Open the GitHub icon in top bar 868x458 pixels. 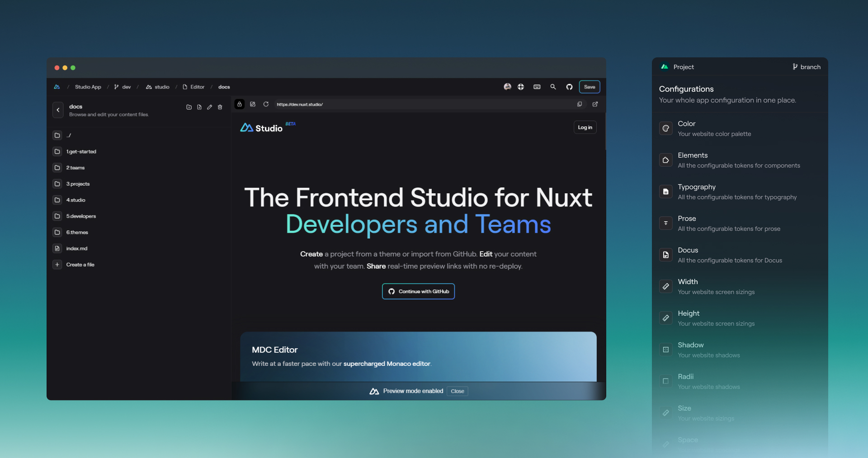(569, 87)
